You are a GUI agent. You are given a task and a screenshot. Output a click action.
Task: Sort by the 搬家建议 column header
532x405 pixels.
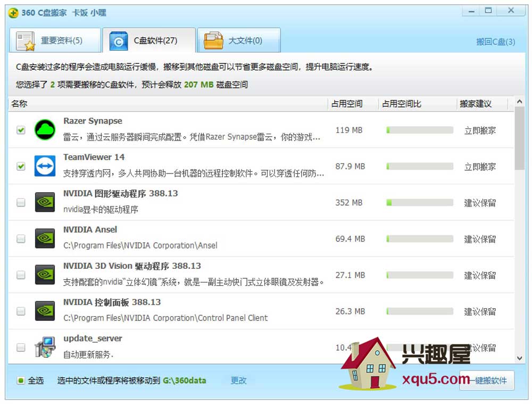click(482, 104)
